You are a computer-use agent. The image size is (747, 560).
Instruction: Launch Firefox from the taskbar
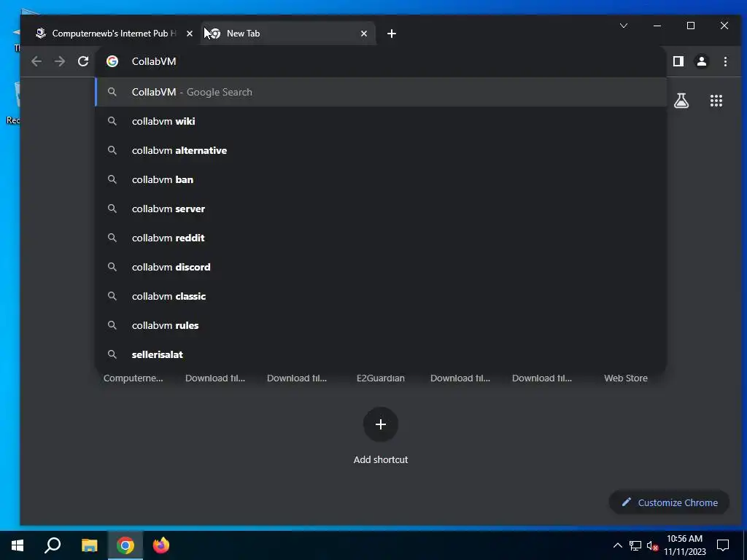click(x=161, y=545)
